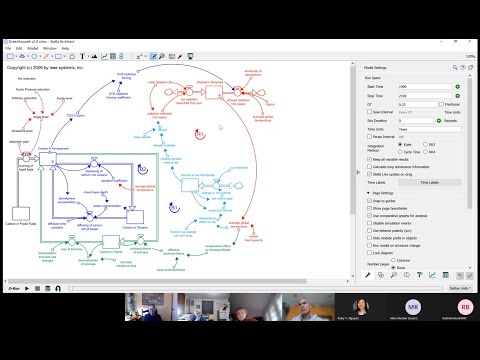This screenshot has width=480, height=360.
Task: Select the Loop/Numeric display tool
Action: 121,56
